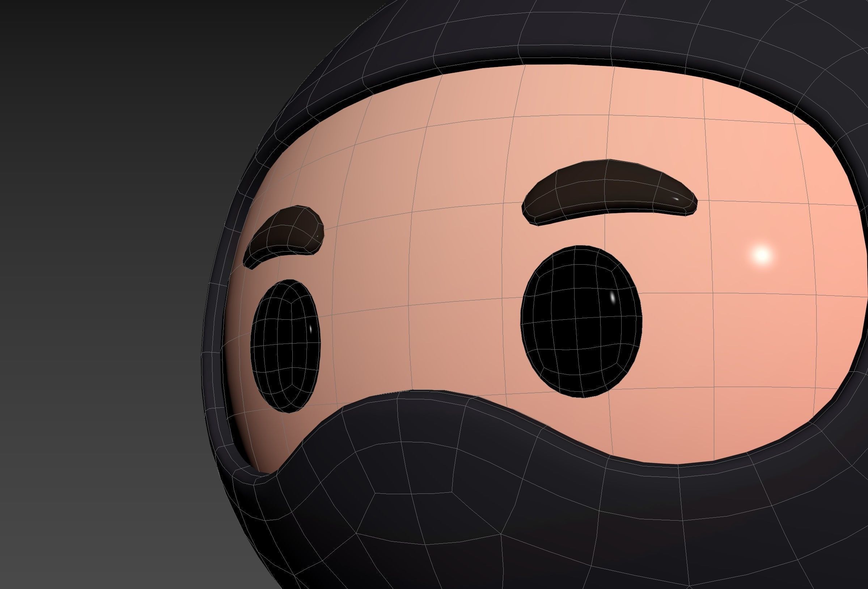Image resolution: width=868 pixels, height=589 pixels.
Task: Click the bright specular highlight on the skin
Action: click(762, 255)
